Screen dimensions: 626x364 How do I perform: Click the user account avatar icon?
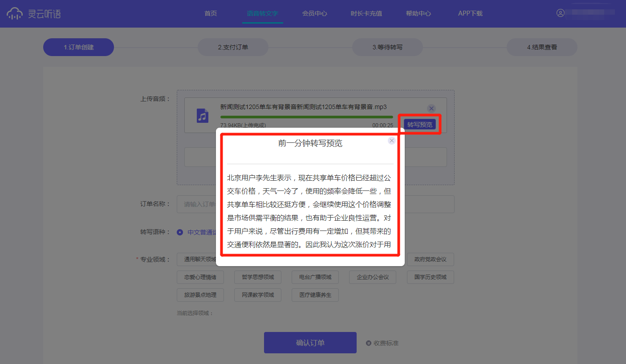561,13
